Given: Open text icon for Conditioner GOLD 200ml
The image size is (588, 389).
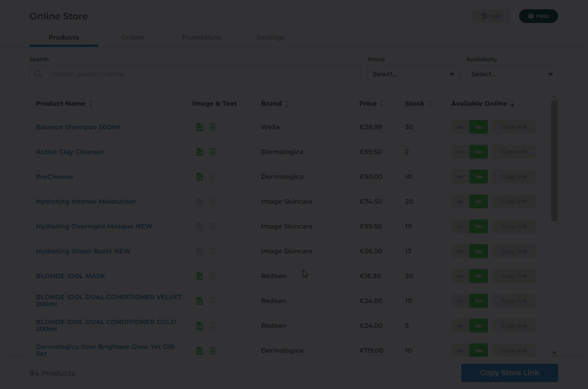Looking at the screenshot, I should (213, 326).
